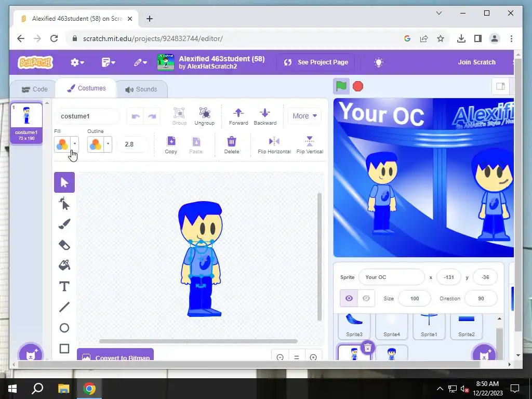Open the Edit pencil menu

140,62
